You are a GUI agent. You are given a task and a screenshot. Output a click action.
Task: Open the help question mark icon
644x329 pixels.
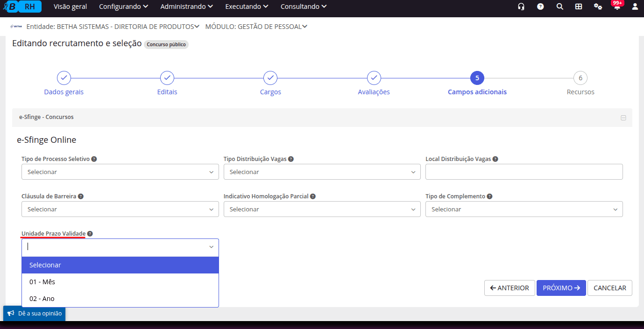click(540, 7)
